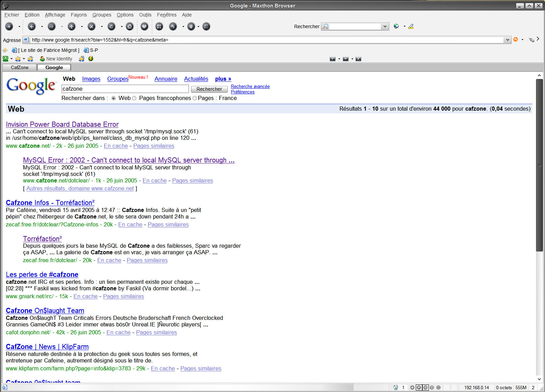Open the new tab button dropdown arrow
This screenshot has height=392, width=545.
pyautogui.click(x=19, y=26)
